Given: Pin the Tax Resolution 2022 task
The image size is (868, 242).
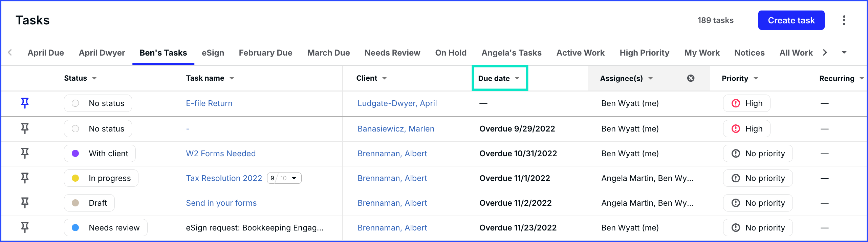Looking at the screenshot, I should pos(25,178).
